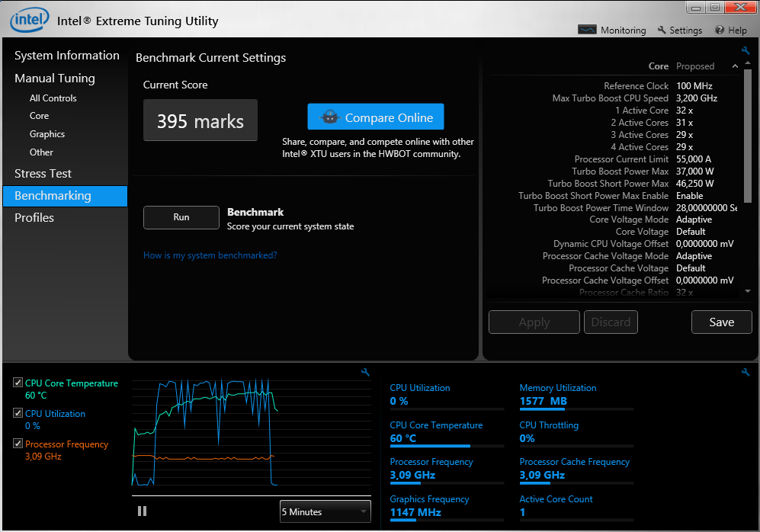
Task: Run the benchmark
Action: point(181,217)
